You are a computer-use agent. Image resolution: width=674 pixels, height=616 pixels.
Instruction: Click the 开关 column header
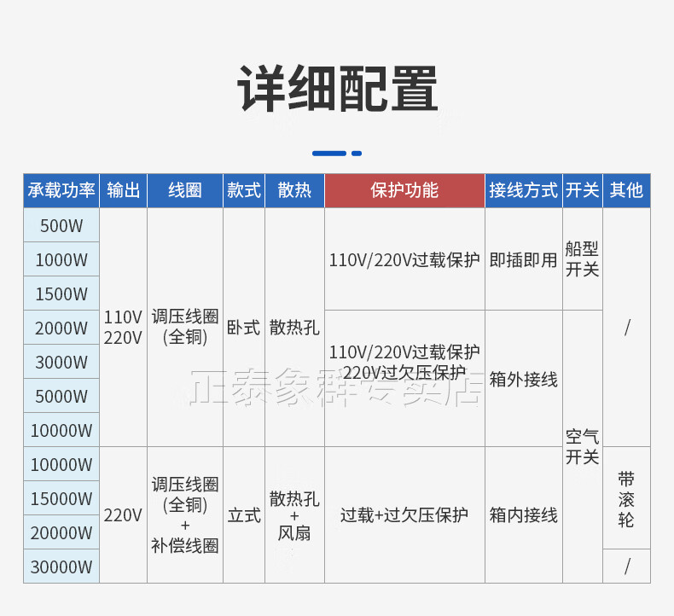[x=582, y=190]
